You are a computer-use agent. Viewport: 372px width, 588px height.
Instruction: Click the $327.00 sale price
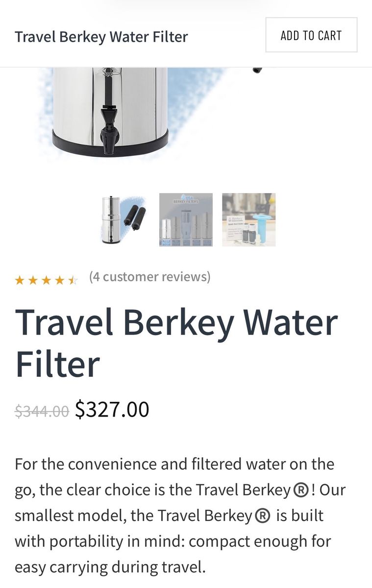pyautogui.click(x=112, y=409)
